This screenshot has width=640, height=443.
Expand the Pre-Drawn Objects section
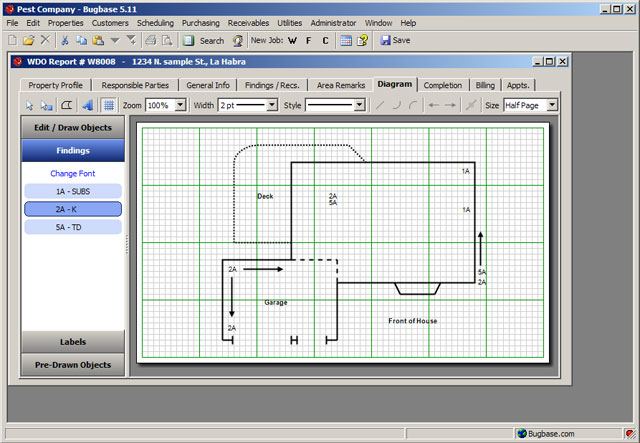pos(73,365)
